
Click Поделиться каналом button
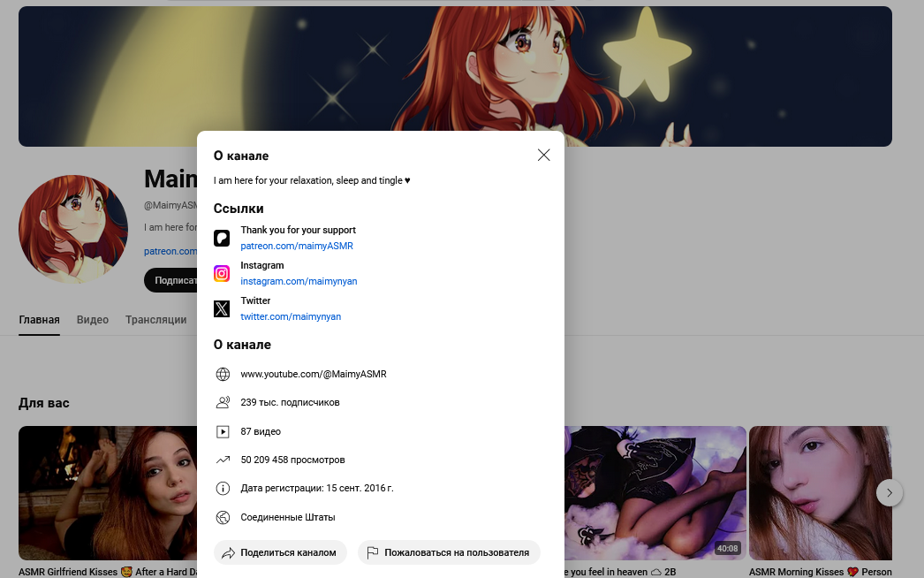click(281, 552)
